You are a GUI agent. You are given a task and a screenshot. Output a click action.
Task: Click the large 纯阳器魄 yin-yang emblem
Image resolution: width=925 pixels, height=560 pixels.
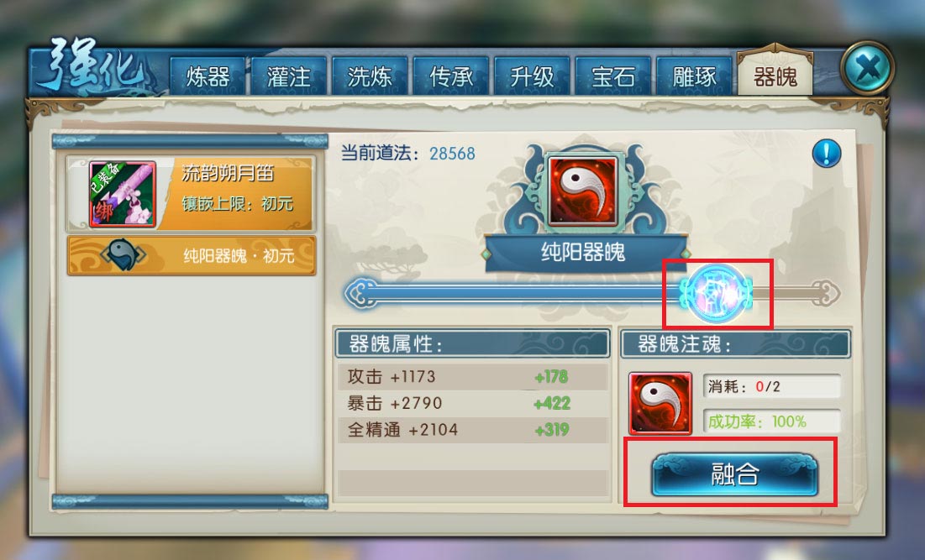pyautogui.click(x=583, y=191)
